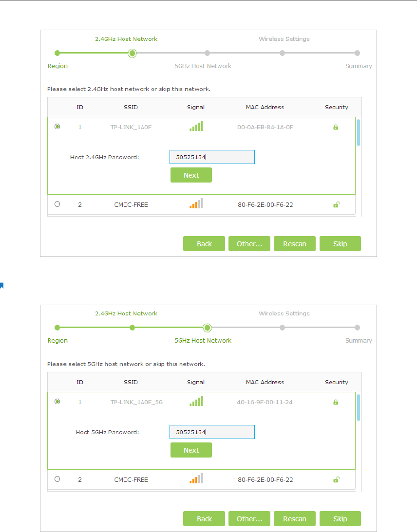Click Other... in the 2.4GHz panel
Image resolution: width=417 pixels, height=532 pixels.
click(x=249, y=243)
